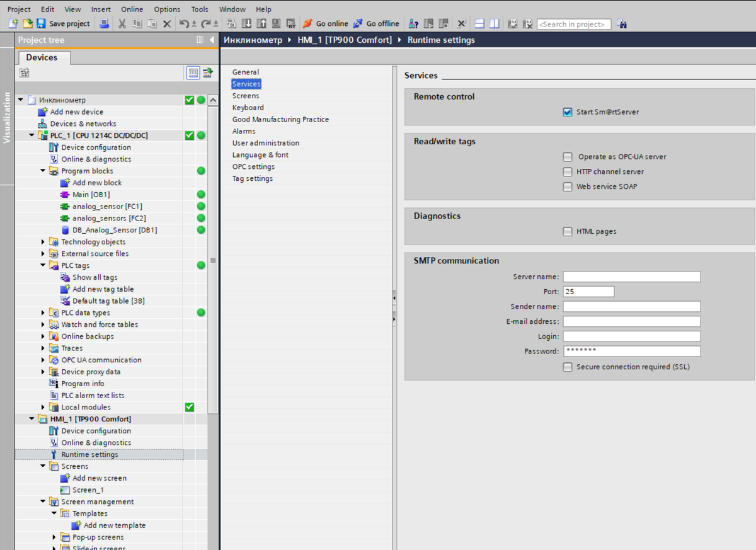Image resolution: width=756 pixels, height=550 pixels.
Task: Open the Options menu
Action: pyautogui.click(x=166, y=9)
